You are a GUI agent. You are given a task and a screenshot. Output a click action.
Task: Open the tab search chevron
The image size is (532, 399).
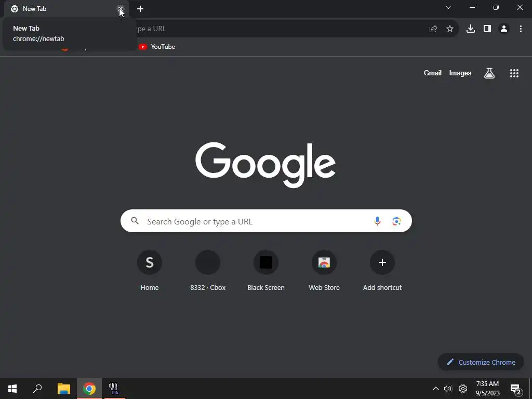point(448,7)
